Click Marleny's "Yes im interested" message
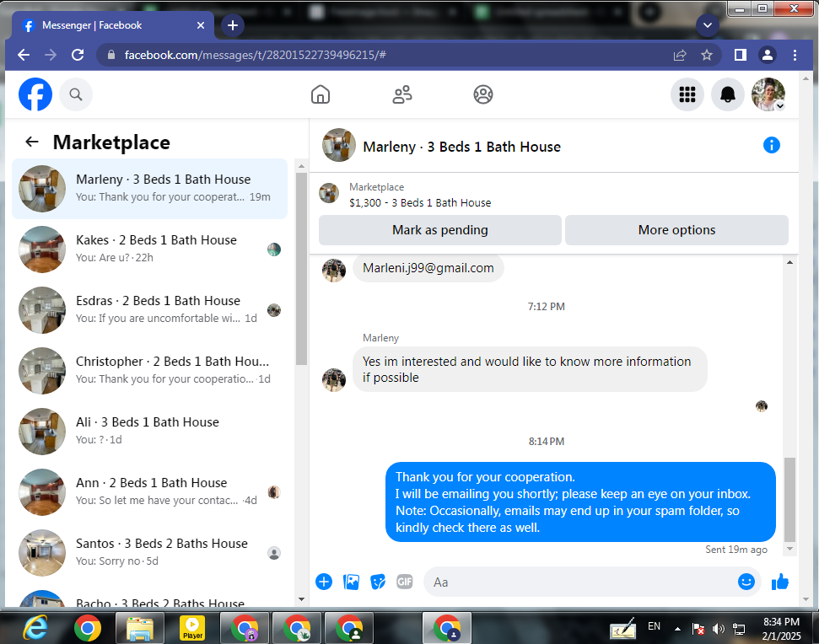This screenshot has height=644, width=819. point(530,369)
